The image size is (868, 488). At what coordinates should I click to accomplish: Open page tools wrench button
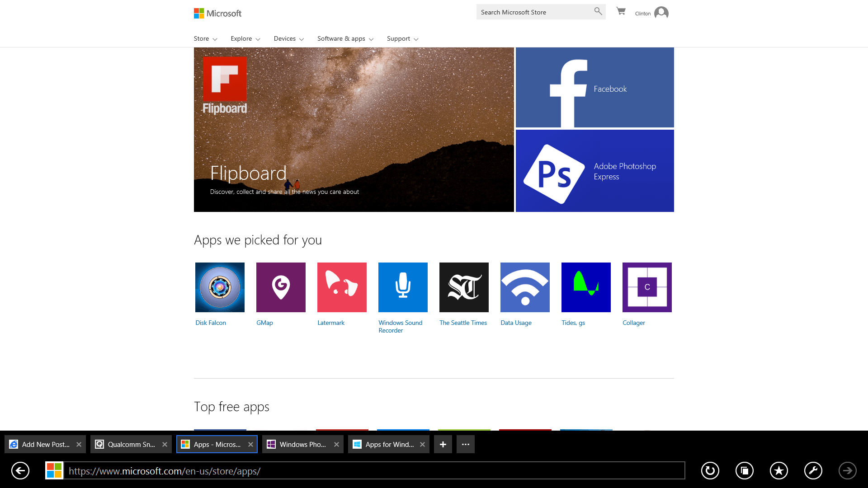point(813,470)
